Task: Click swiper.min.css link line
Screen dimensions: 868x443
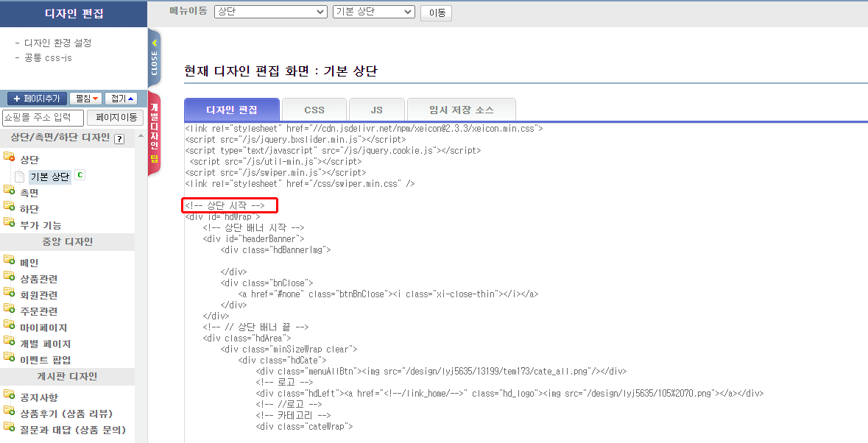Action: [300, 183]
